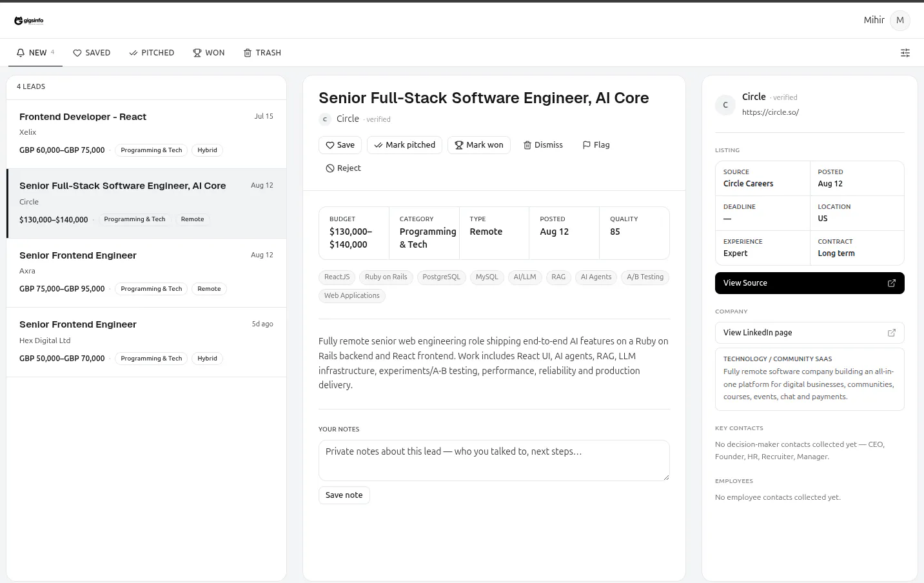Open the Axra Senior Frontend Engineer lead

pyautogui.click(x=146, y=273)
